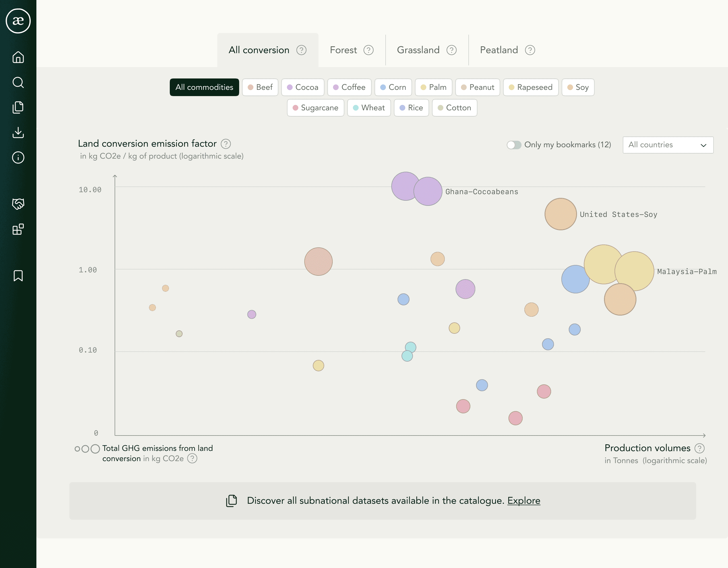Image resolution: width=728 pixels, height=568 pixels.
Task: Open the All countries dropdown
Action: (x=668, y=145)
